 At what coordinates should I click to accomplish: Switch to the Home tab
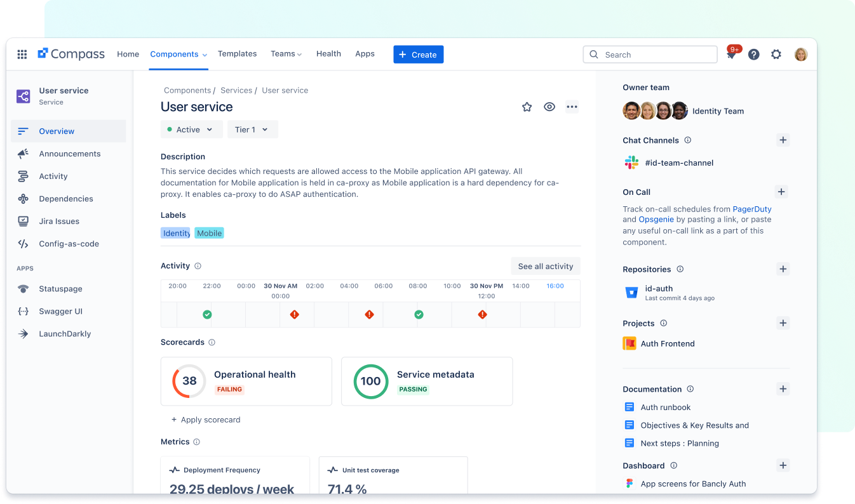click(x=128, y=54)
